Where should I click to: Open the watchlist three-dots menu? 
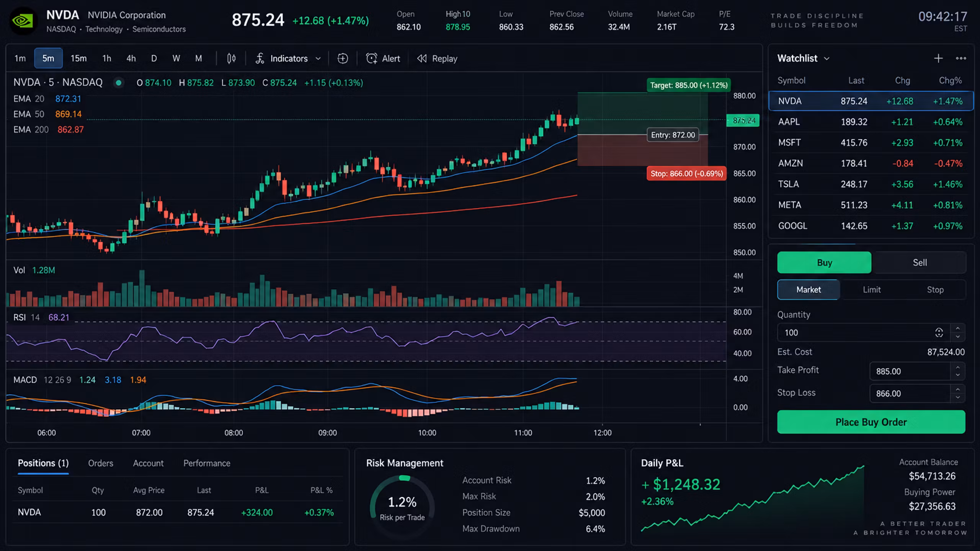961,59
